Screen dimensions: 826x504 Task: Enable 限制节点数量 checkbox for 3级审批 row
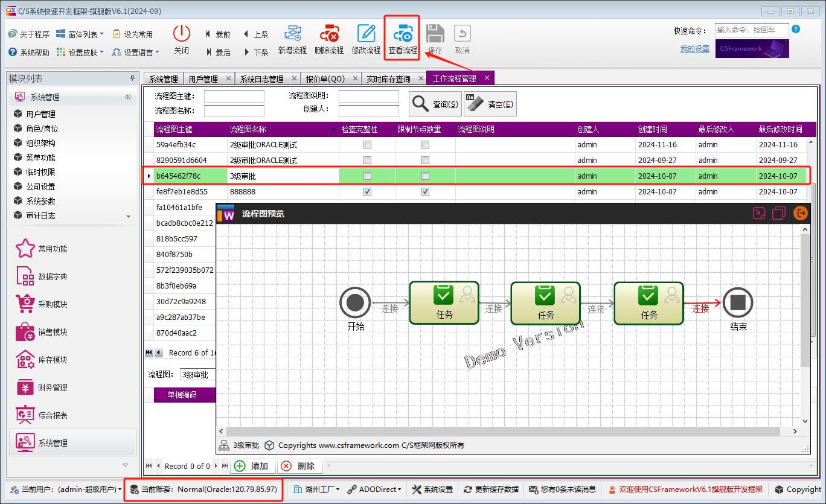425,176
